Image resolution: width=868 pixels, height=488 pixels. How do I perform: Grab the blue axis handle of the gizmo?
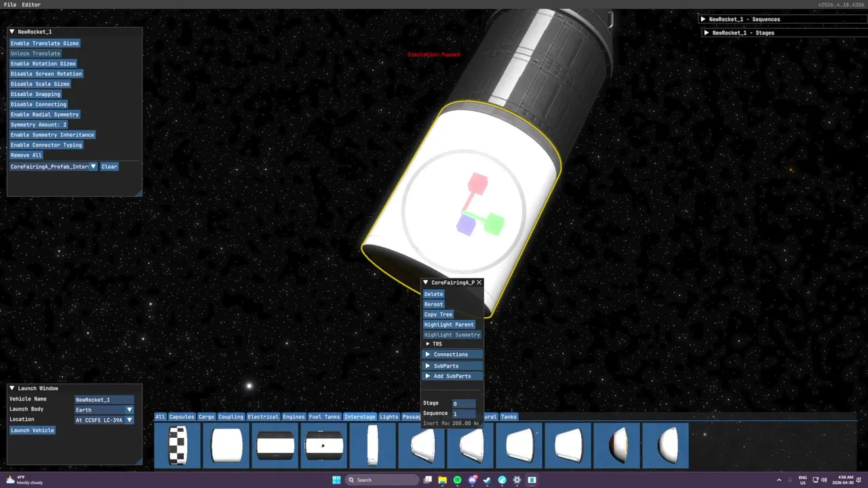[x=465, y=225]
